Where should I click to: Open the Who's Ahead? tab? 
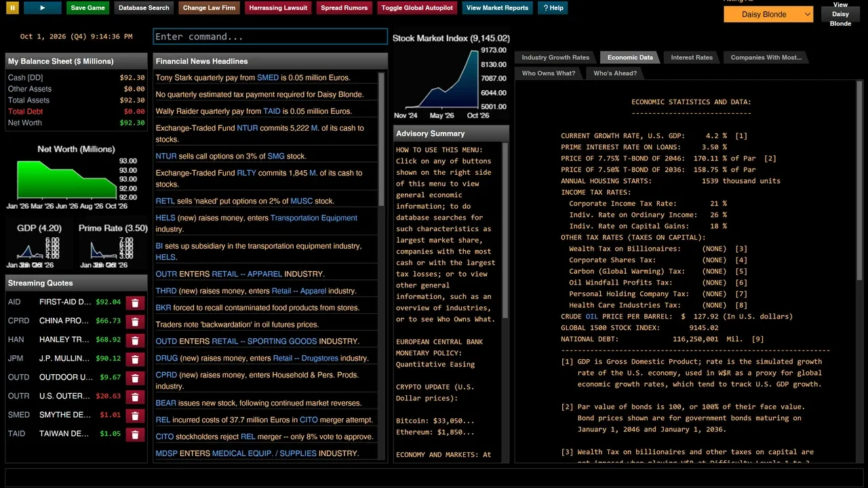click(614, 73)
